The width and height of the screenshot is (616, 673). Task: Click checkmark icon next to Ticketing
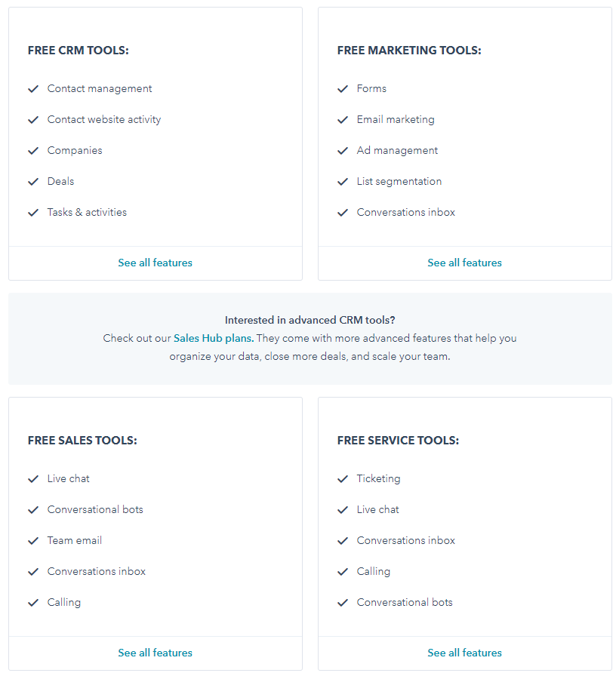pyautogui.click(x=343, y=479)
